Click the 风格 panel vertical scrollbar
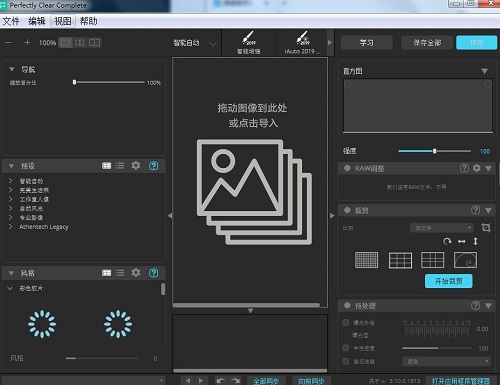The width and height of the screenshot is (500, 385). pos(163,289)
